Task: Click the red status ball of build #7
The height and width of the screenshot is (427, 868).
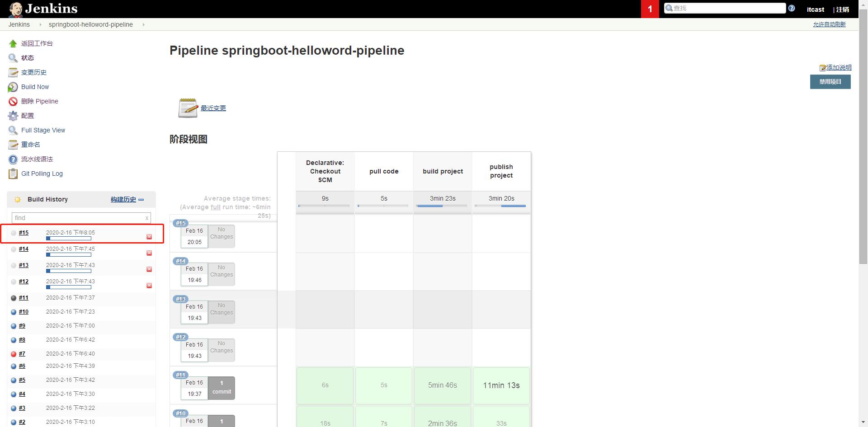Action: click(x=14, y=354)
